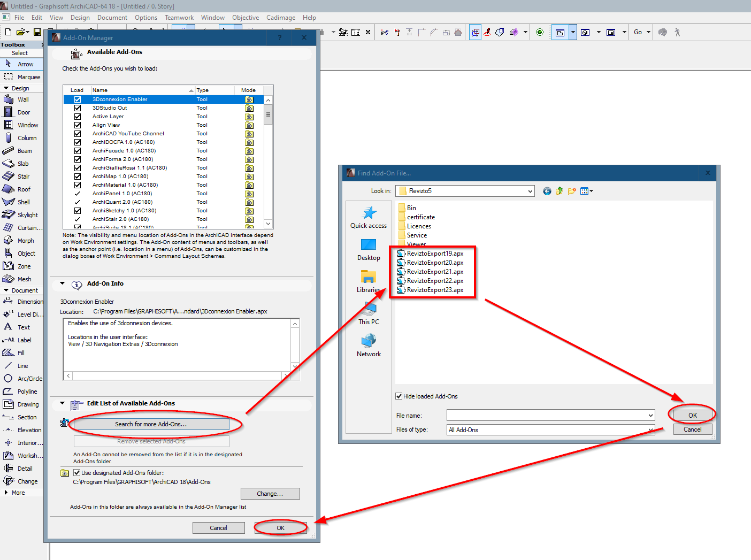Select the Arrow tool
Image resolution: width=751 pixels, height=560 pixels.
tap(25, 64)
